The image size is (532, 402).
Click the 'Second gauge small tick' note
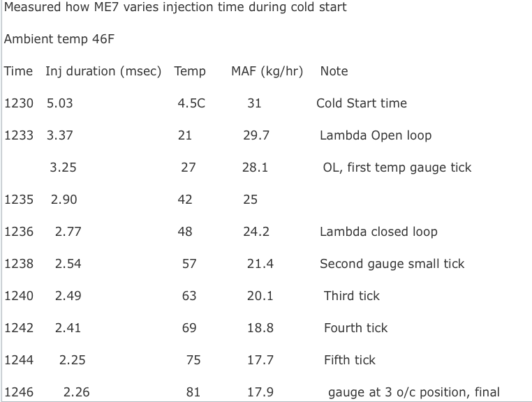point(392,264)
